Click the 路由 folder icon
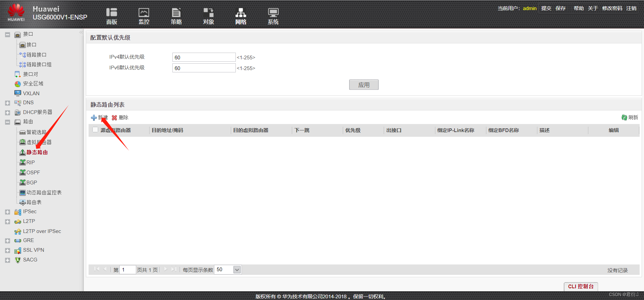This screenshot has width=644, height=300. tap(18, 122)
